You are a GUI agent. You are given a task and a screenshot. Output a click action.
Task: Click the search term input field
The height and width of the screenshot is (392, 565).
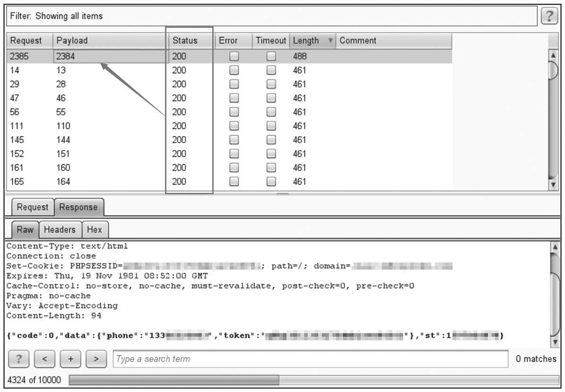pos(310,359)
